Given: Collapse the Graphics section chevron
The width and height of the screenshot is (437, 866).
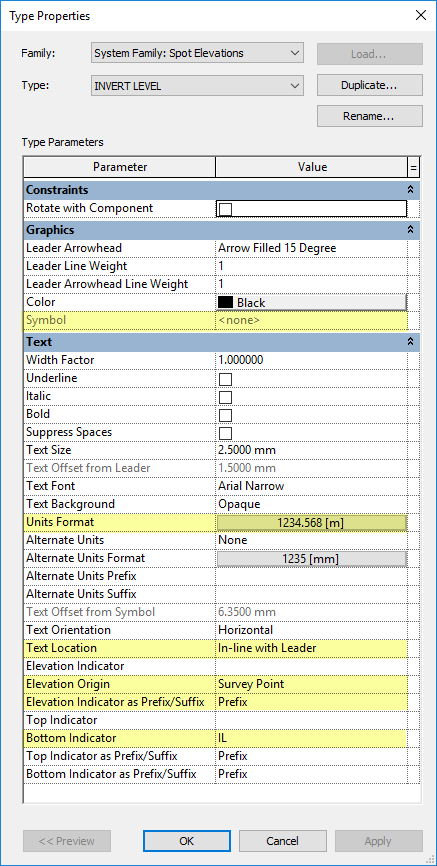Looking at the screenshot, I should coord(410,229).
